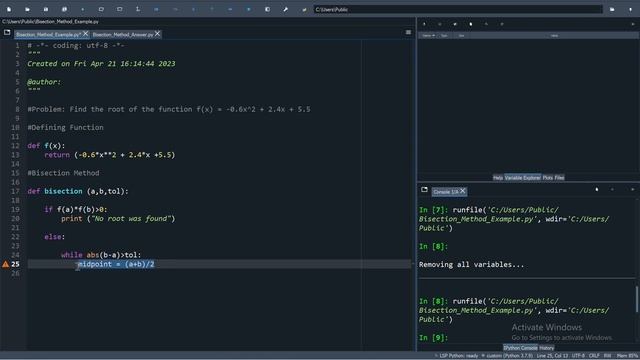640x360 pixels.
Task: Sort variables by the Name column
Action: (428, 36)
